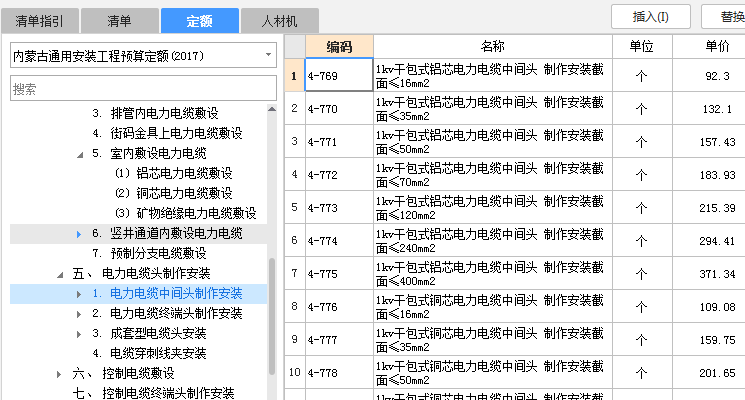Click price value 157.43
This screenshot has width=745, height=400.
click(717, 142)
